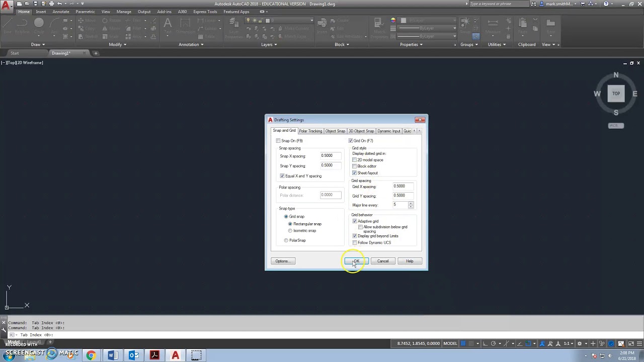644x362 pixels.
Task: Toggle polar tracking icon in status bar
Action: [493, 343]
